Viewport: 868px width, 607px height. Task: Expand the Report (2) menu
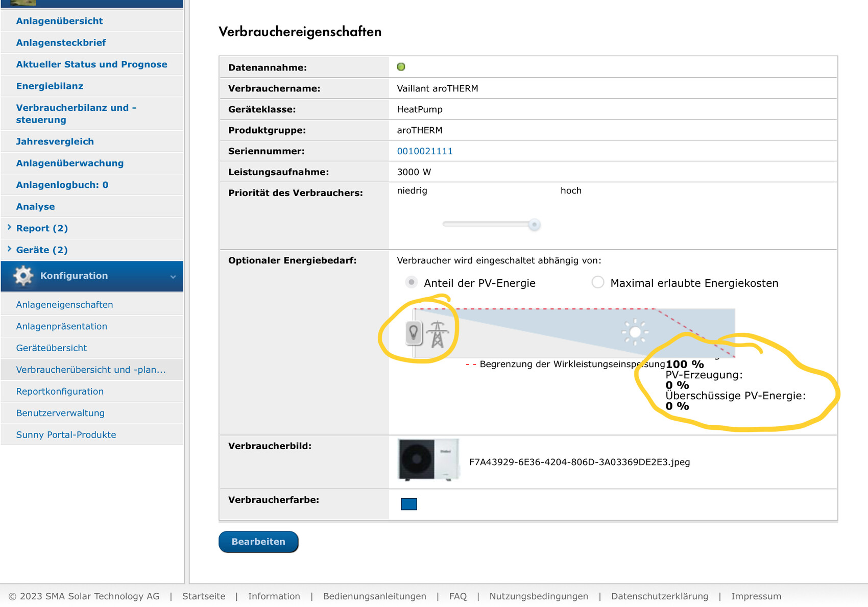tap(42, 228)
